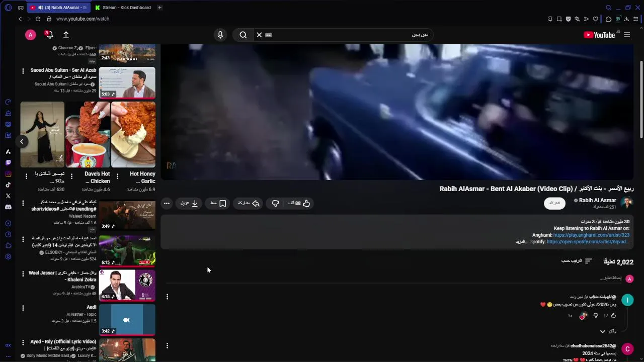Open TikTok from the browser sidebar
The image size is (644, 362).
pyautogui.click(x=8, y=185)
